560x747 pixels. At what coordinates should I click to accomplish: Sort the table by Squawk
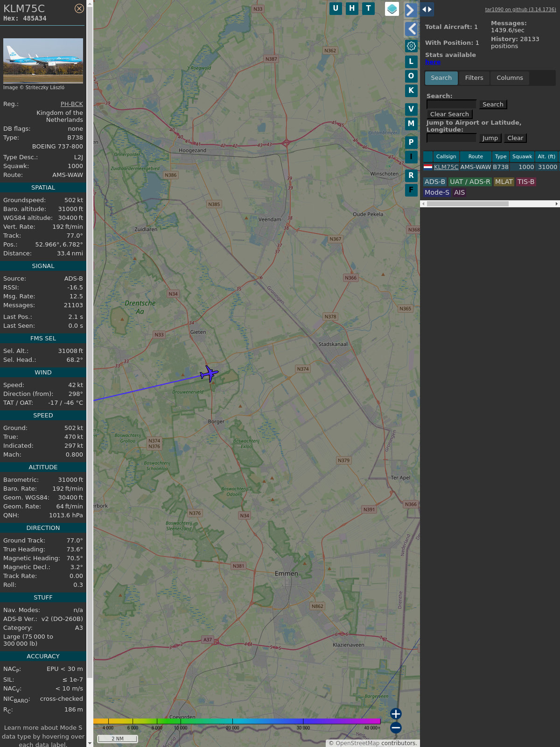(x=522, y=157)
